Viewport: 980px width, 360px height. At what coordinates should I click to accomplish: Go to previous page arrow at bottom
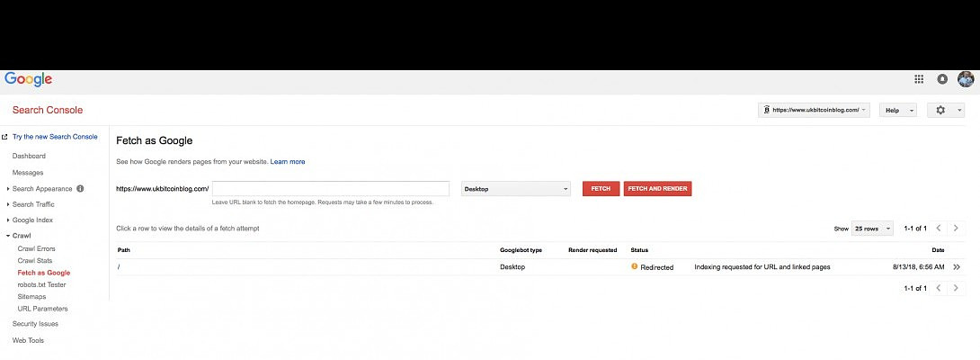939,288
